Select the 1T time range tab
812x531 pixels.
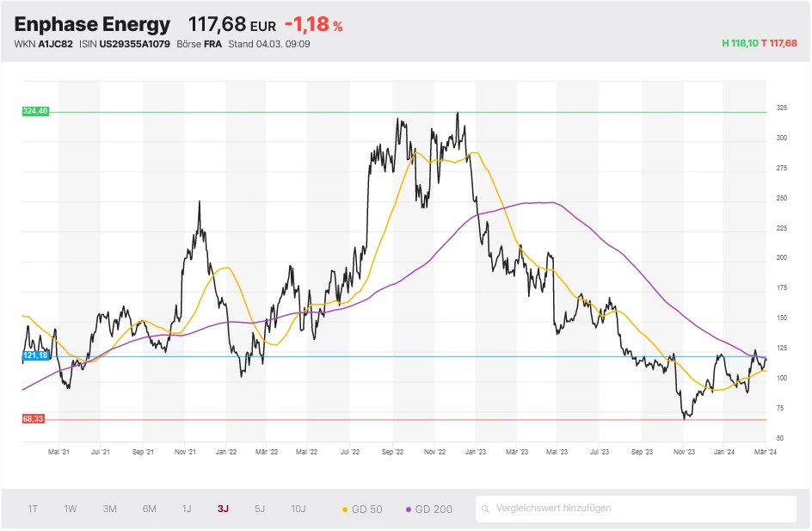point(33,509)
